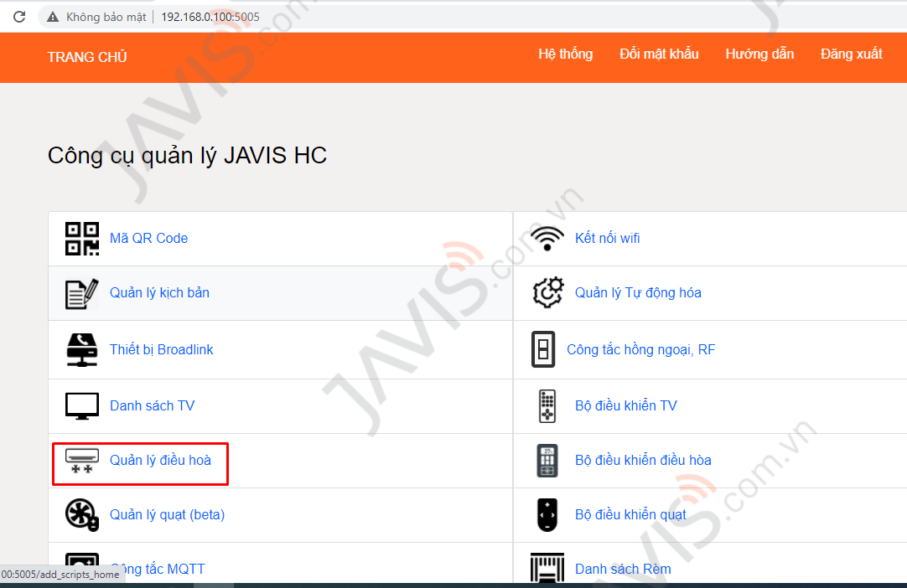Open Quản lý điều hoà link
Screen dimensions: 907x588
pos(160,460)
